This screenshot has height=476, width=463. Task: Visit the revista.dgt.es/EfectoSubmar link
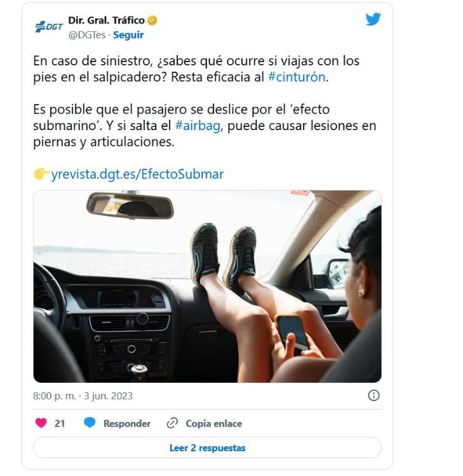pos(137,174)
